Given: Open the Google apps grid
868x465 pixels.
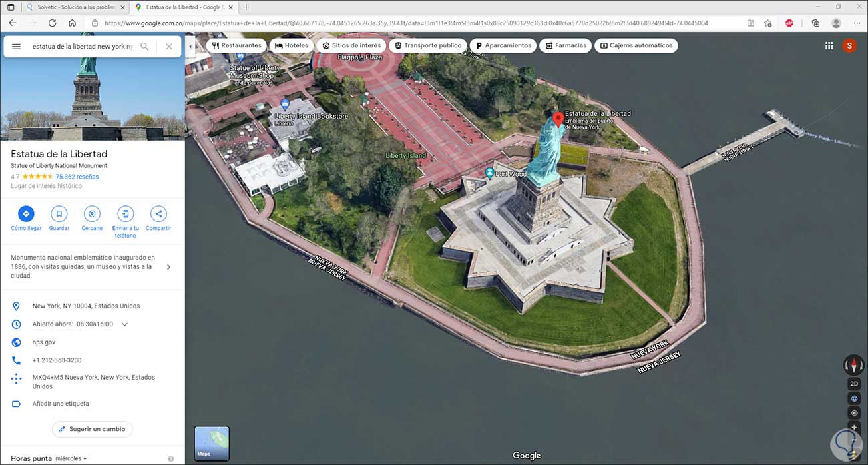Looking at the screenshot, I should click(829, 45).
